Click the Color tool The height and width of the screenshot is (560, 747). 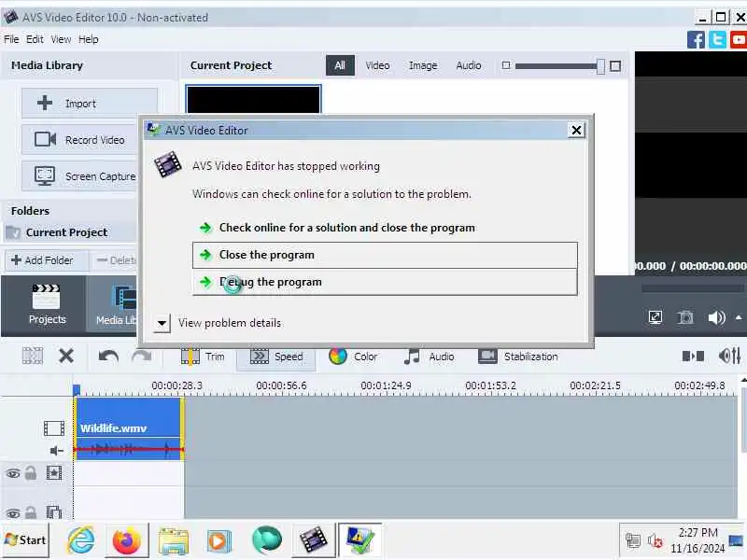[x=353, y=357]
